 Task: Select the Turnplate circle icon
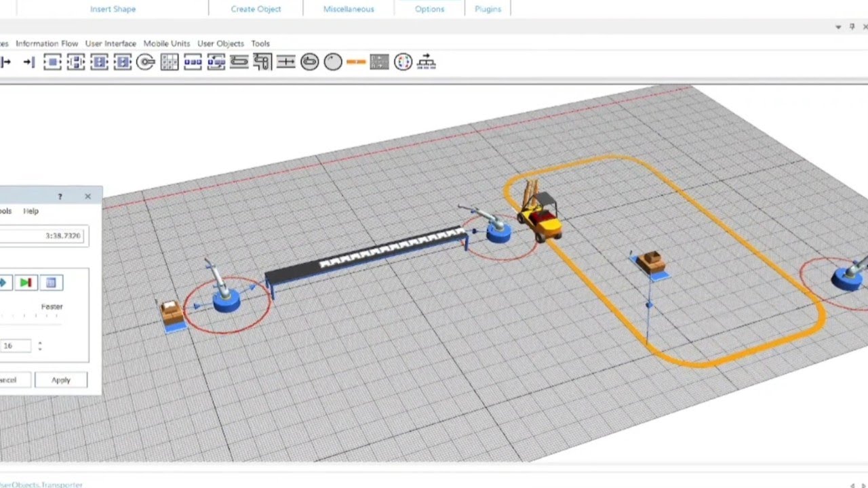click(x=333, y=62)
